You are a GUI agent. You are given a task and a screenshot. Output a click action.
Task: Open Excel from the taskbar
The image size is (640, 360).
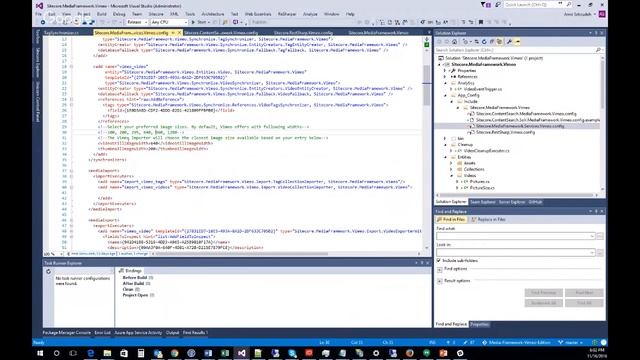click(x=225, y=353)
